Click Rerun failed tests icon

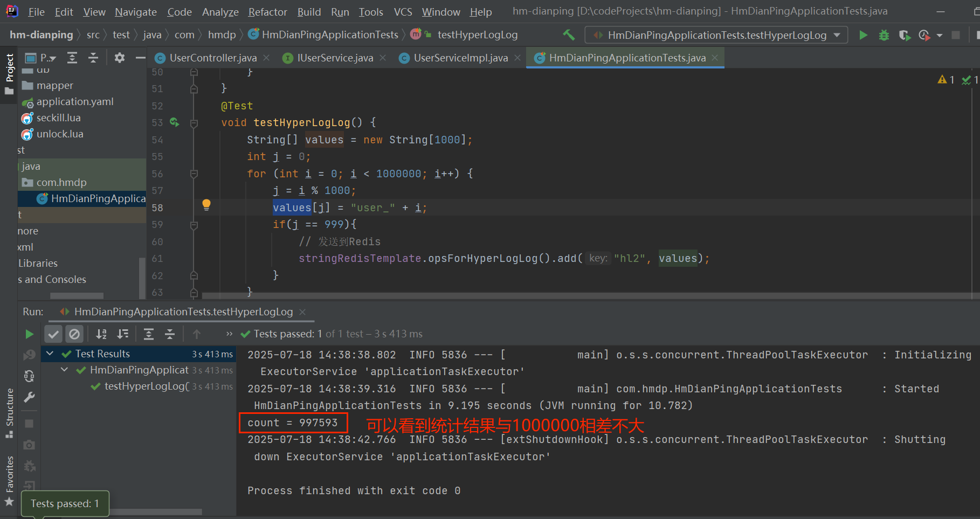(x=29, y=355)
